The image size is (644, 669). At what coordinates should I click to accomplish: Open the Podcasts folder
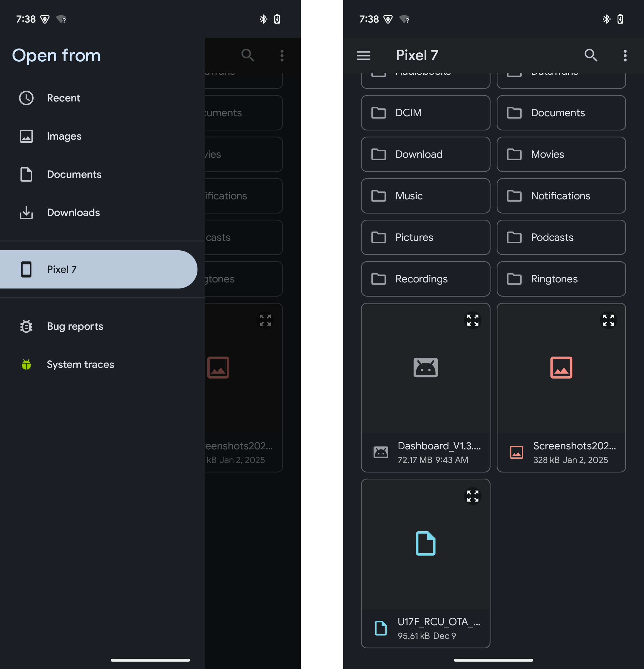[x=561, y=237]
